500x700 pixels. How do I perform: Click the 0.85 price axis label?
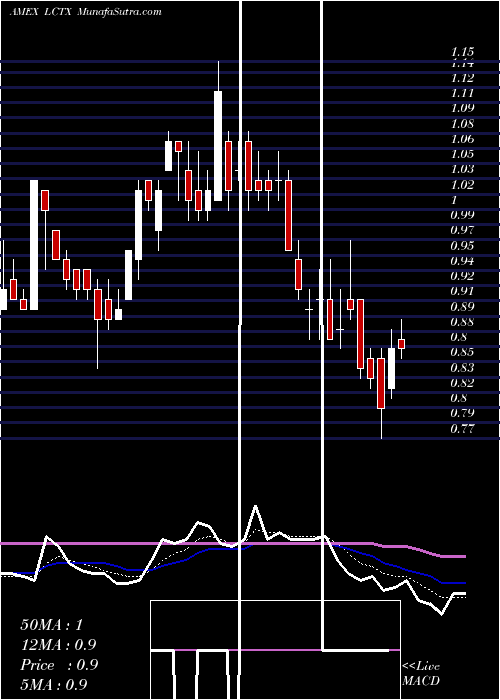point(462,352)
